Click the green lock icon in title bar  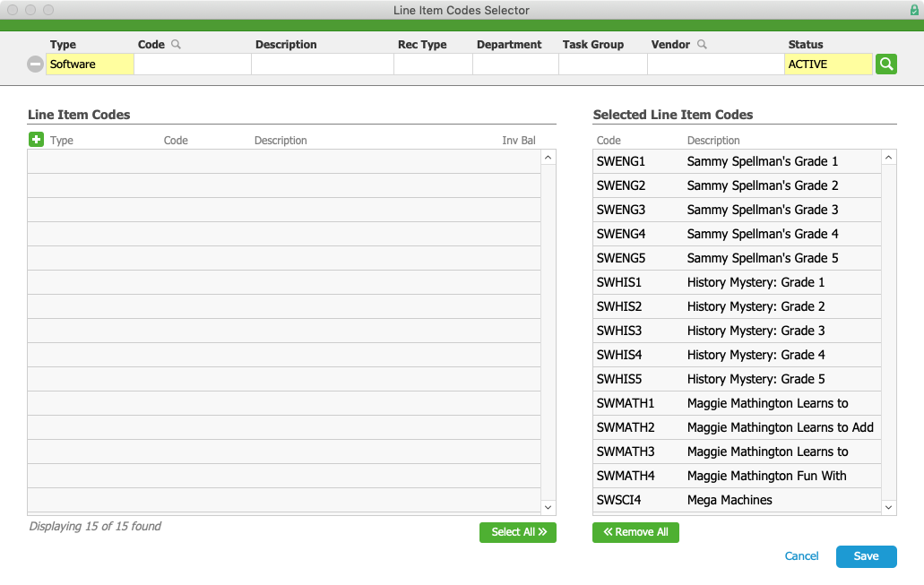914,10
